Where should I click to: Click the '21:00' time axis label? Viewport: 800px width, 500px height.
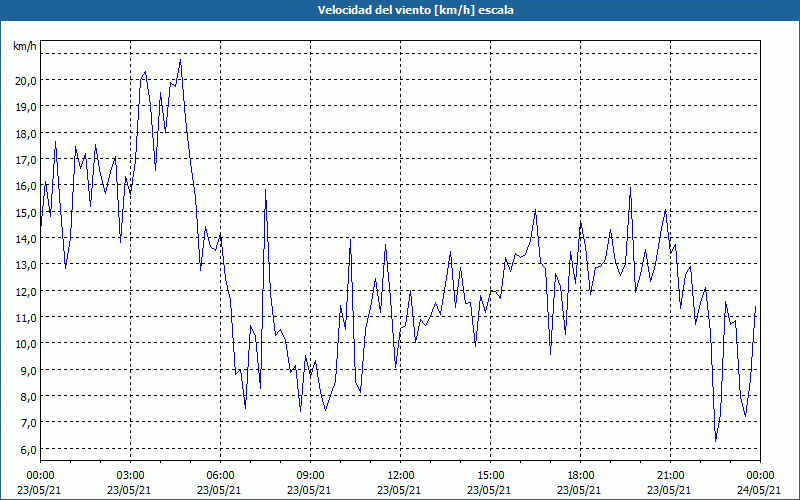tap(670, 476)
